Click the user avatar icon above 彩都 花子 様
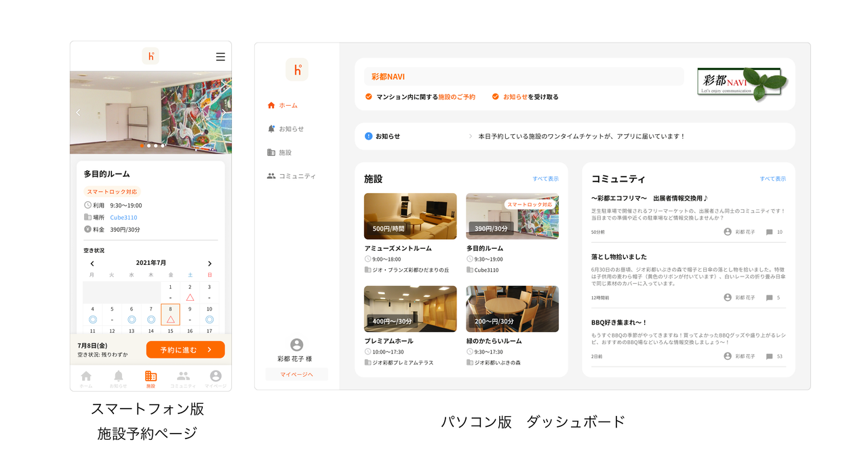Viewport: 868px width, 454px height. [296, 345]
